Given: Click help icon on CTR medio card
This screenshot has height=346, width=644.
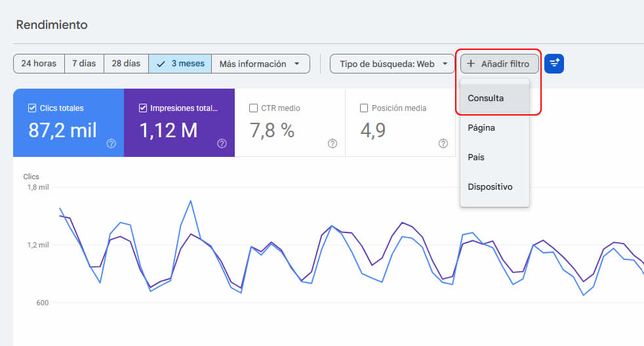Looking at the screenshot, I should click(332, 144).
